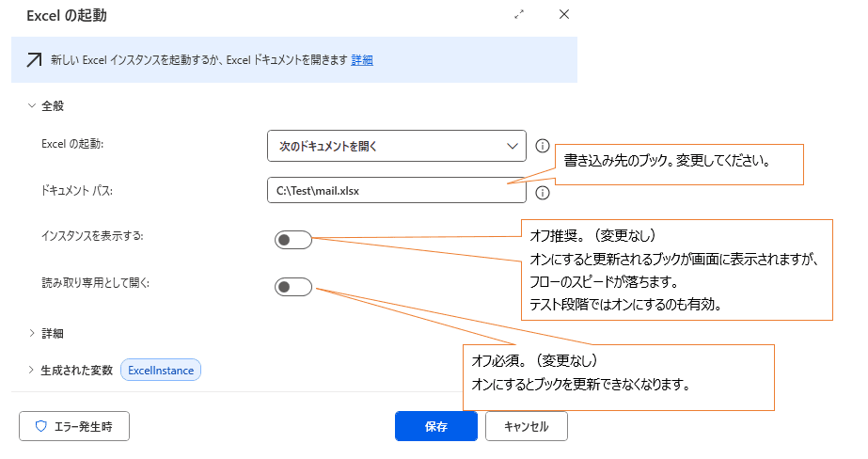Viewport: 868px width, 459px height.
Task: Click the 読み取り専用として開く label
Action: tap(96, 283)
